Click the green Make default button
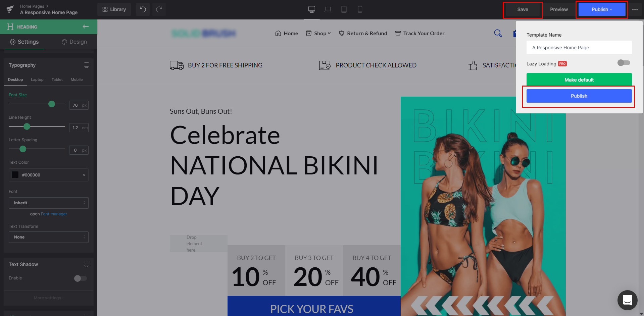644x316 pixels. [x=579, y=80]
